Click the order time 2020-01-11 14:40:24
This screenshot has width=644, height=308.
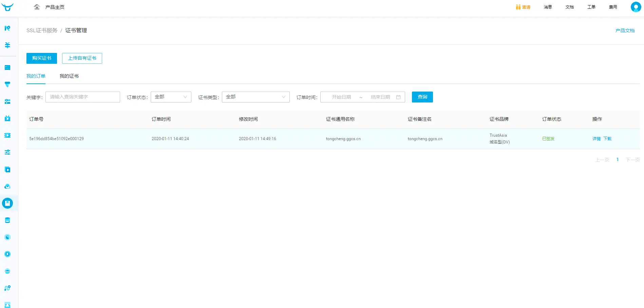[170, 139]
